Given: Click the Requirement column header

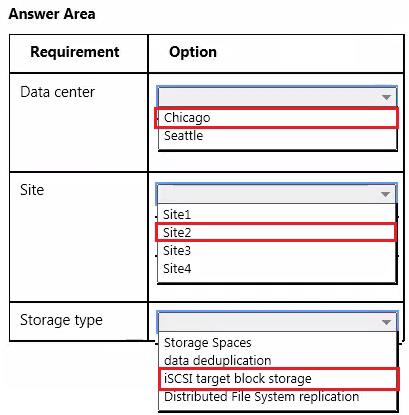Looking at the screenshot, I should 75,52.
